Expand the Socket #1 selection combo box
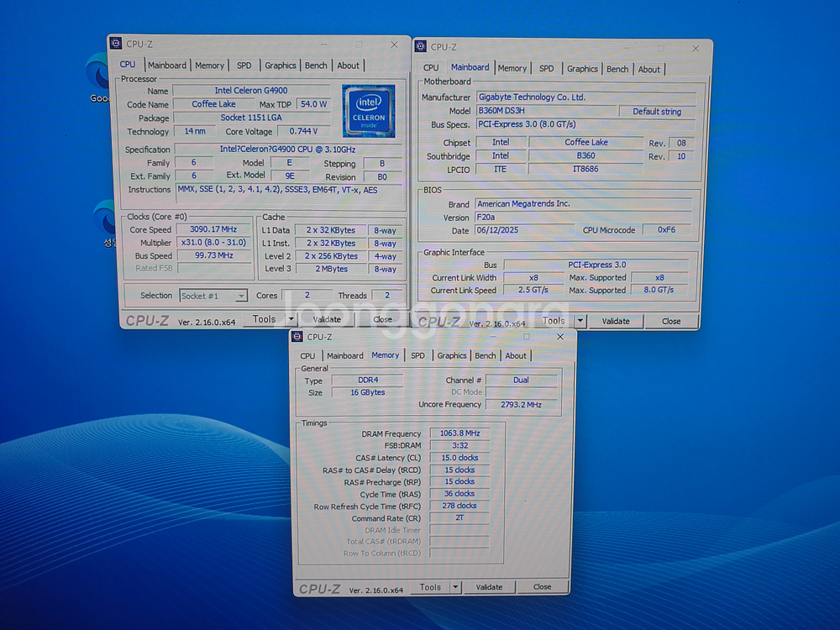The width and height of the screenshot is (840, 630). pyautogui.click(x=240, y=296)
